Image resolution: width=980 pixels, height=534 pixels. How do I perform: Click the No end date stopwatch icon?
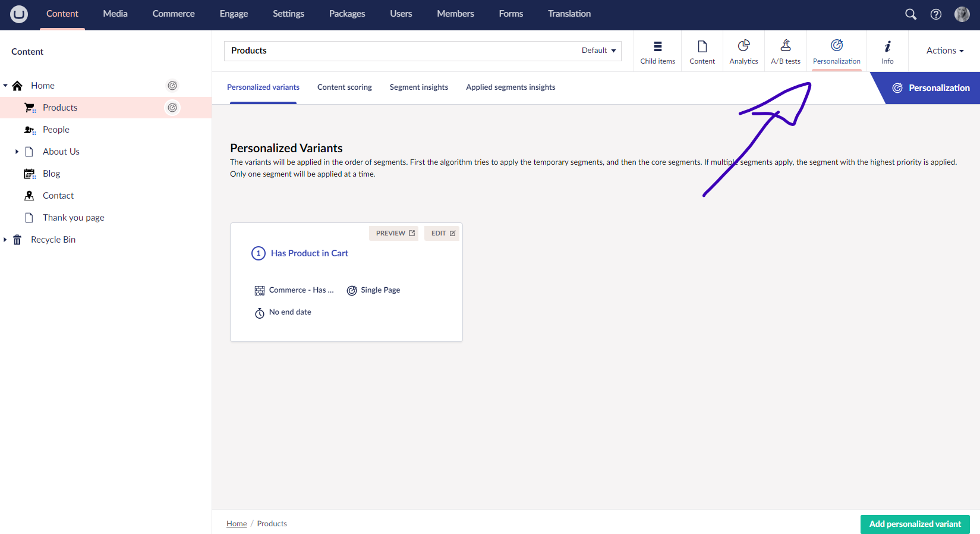(260, 313)
